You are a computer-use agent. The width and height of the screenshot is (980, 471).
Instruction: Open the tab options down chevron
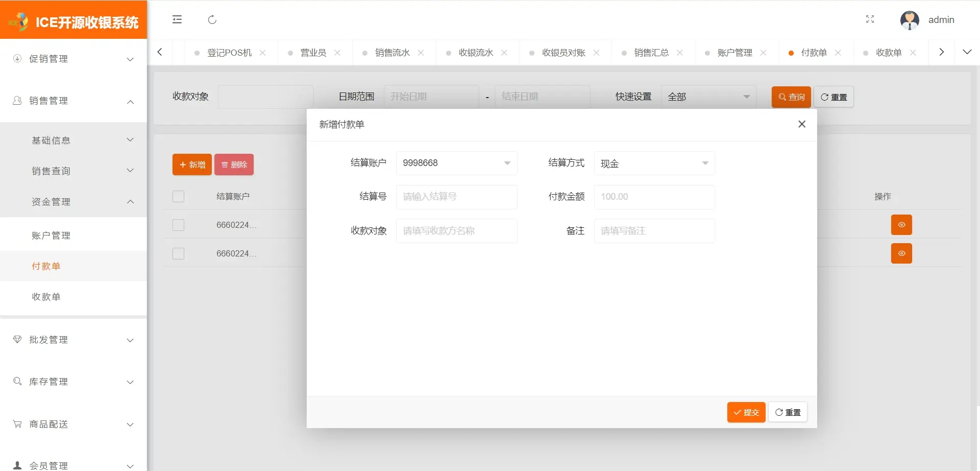967,52
